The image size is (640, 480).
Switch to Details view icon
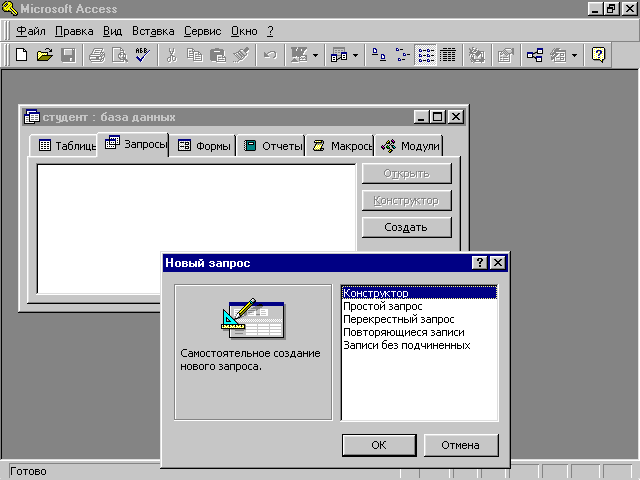point(448,55)
